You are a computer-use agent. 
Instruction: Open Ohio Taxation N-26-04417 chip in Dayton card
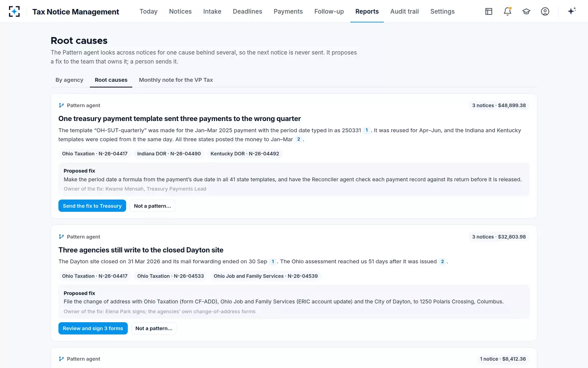click(x=95, y=276)
